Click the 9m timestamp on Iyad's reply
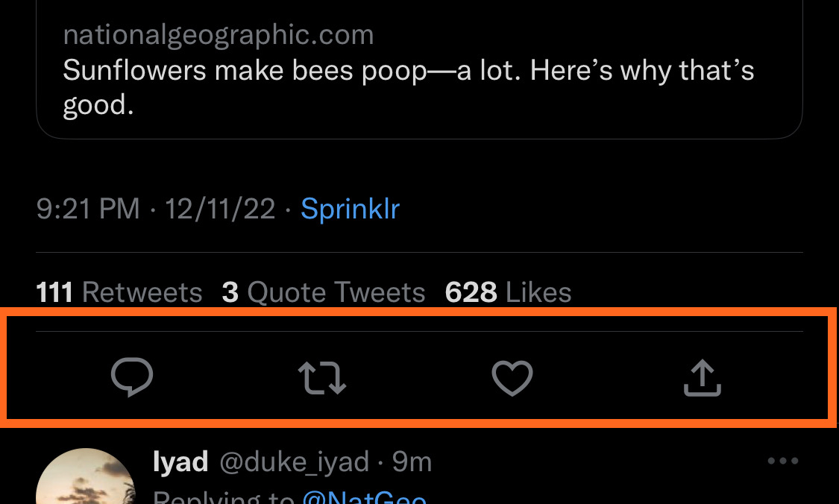 pyautogui.click(x=412, y=462)
